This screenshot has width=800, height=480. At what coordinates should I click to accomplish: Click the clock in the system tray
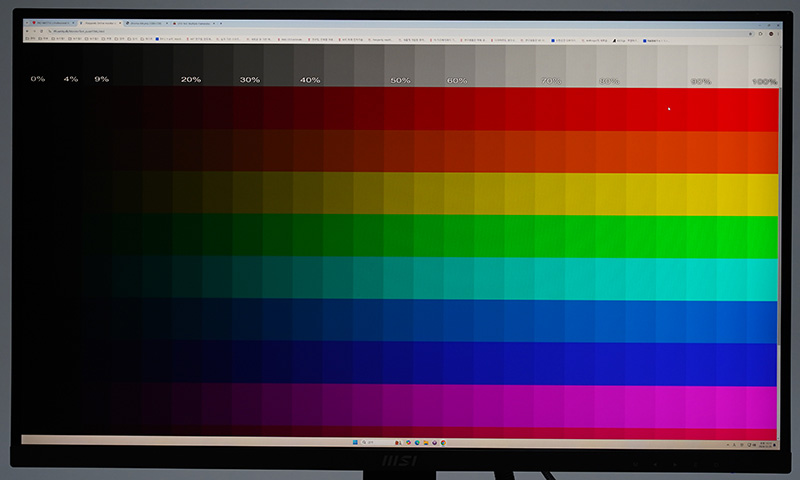(765, 445)
